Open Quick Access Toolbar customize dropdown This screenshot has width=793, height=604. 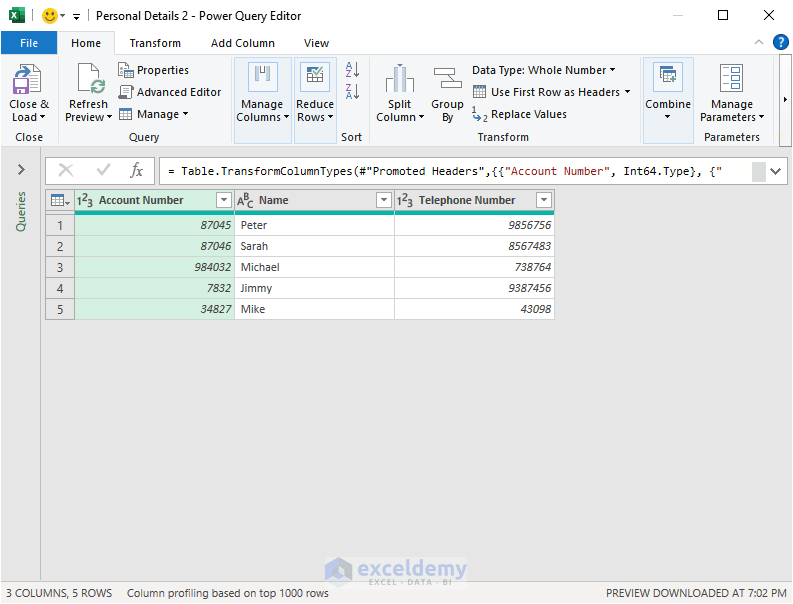tap(76, 17)
